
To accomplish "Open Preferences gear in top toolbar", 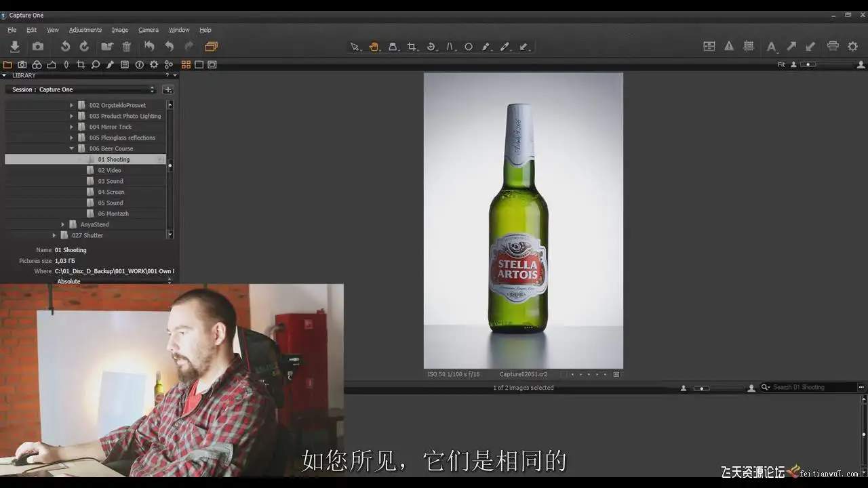I will [853, 46].
